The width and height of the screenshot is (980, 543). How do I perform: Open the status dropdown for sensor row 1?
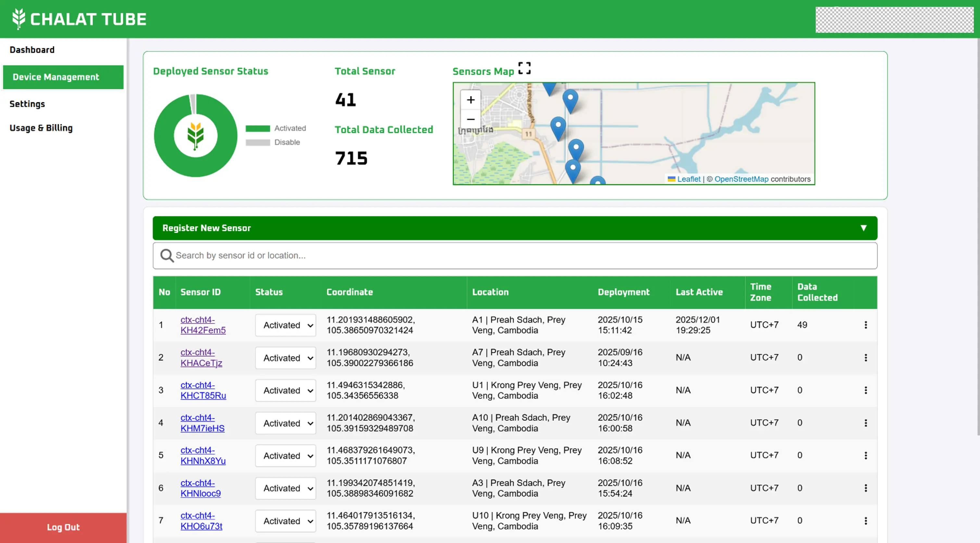pyautogui.click(x=285, y=325)
